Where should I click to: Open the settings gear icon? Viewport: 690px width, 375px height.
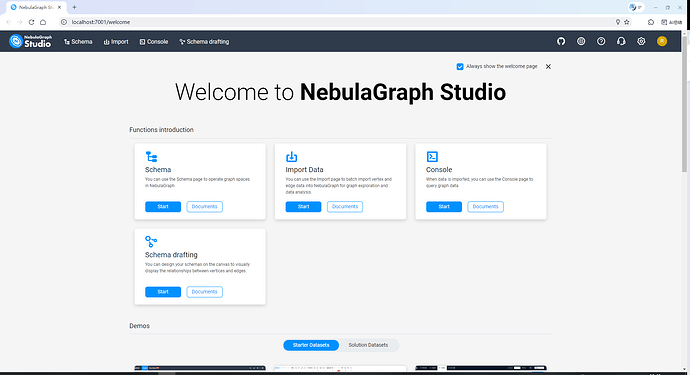(x=641, y=41)
